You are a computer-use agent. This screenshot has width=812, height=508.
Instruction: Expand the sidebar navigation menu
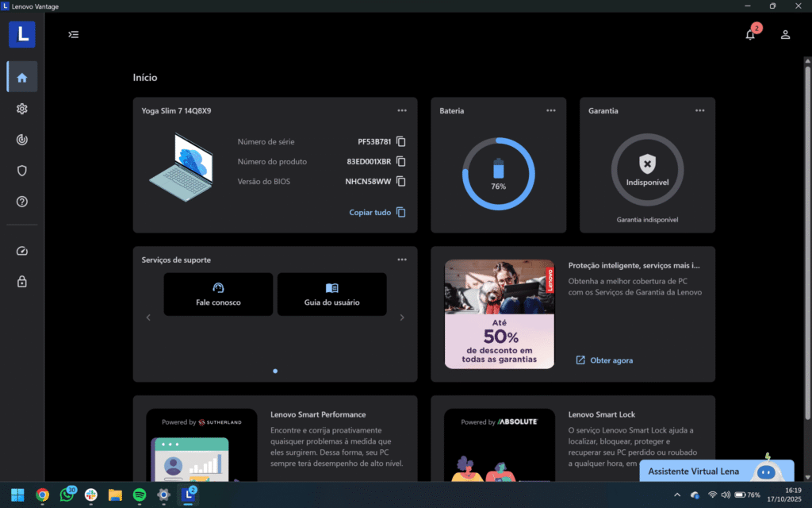74,34
